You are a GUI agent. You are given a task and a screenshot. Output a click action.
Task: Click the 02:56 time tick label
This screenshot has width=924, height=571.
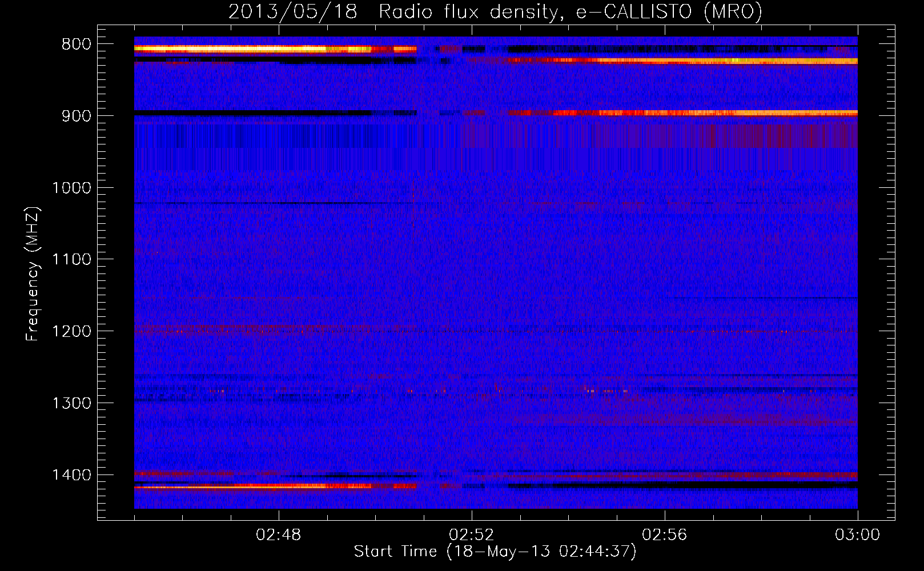point(665,535)
